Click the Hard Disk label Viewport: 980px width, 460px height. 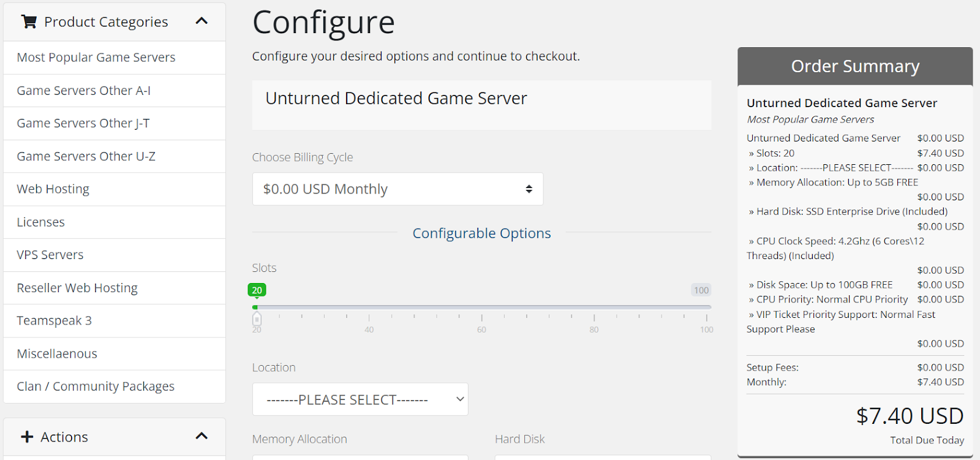click(520, 439)
